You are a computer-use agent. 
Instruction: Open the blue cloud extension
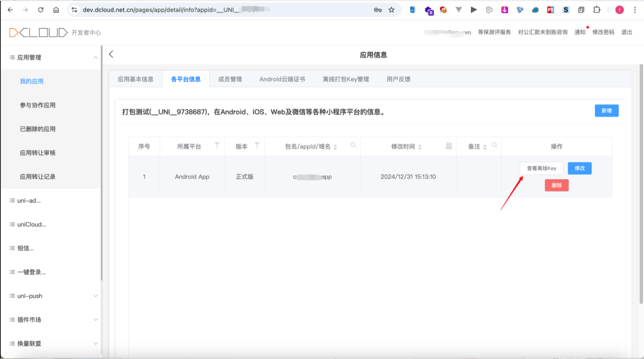[535, 10]
